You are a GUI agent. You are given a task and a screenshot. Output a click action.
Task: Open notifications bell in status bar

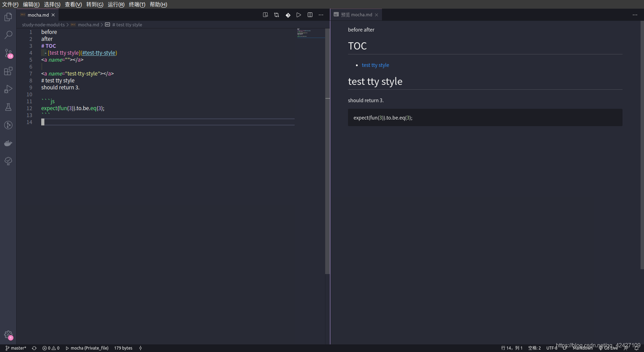coord(636,348)
